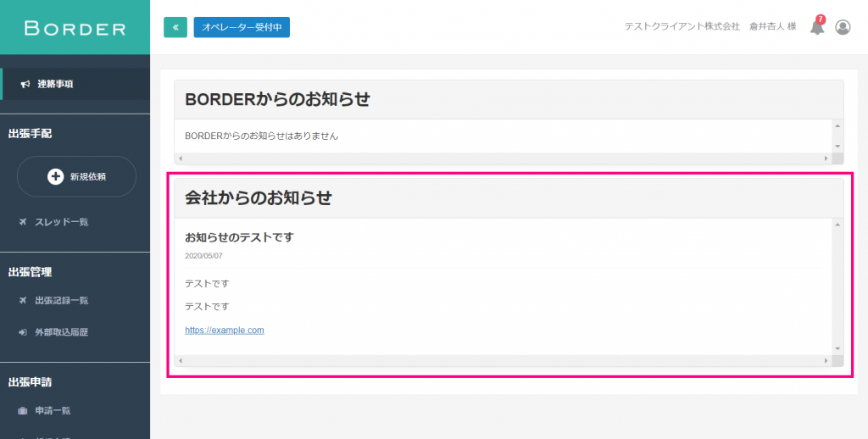
Task: Click the notification bell icon
Action: tap(816, 28)
